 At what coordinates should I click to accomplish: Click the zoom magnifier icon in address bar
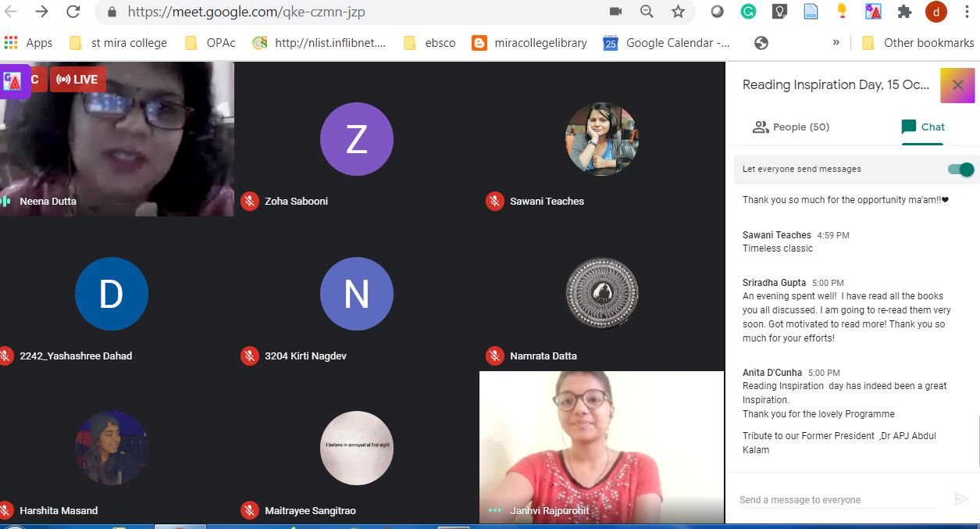(647, 12)
